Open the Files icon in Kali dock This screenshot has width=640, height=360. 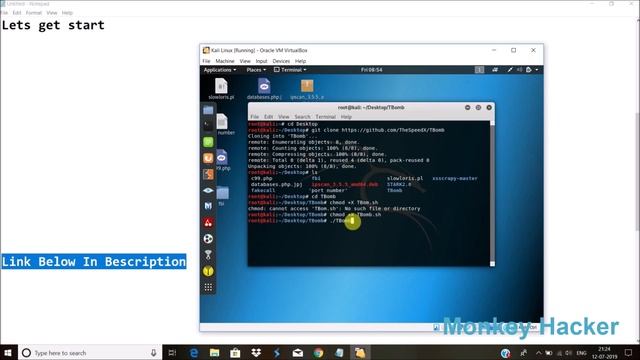(x=208, y=110)
